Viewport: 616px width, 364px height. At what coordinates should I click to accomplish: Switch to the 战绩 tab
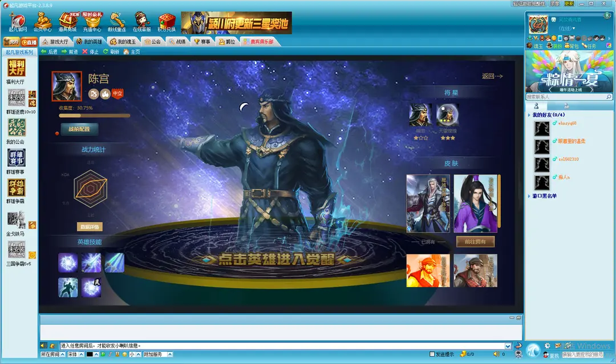[x=177, y=42]
